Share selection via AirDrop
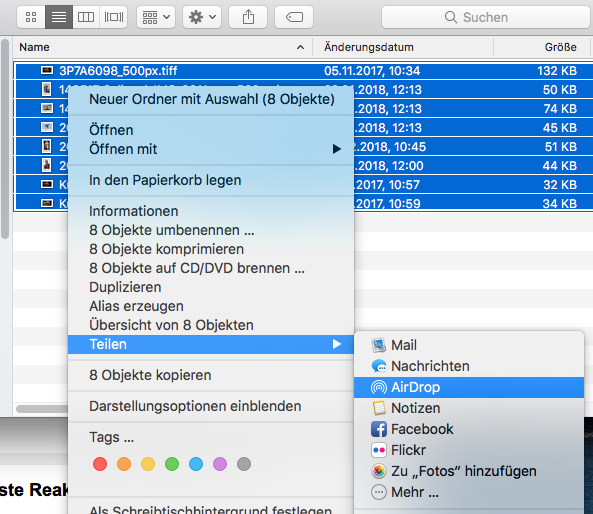 [x=469, y=387]
